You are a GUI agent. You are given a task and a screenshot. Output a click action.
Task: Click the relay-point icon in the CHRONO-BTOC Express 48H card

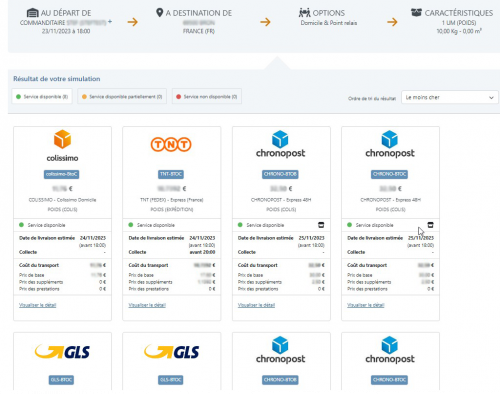tap(430, 225)
